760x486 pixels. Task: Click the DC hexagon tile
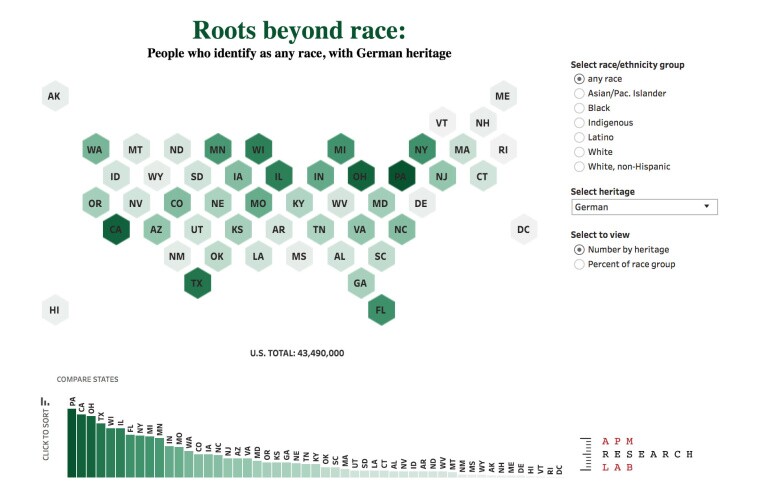pyautogui.click(x=523, y=230)
